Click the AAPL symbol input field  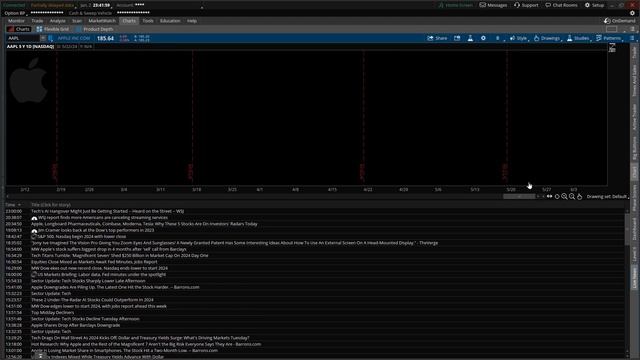(x=23, y=38)
